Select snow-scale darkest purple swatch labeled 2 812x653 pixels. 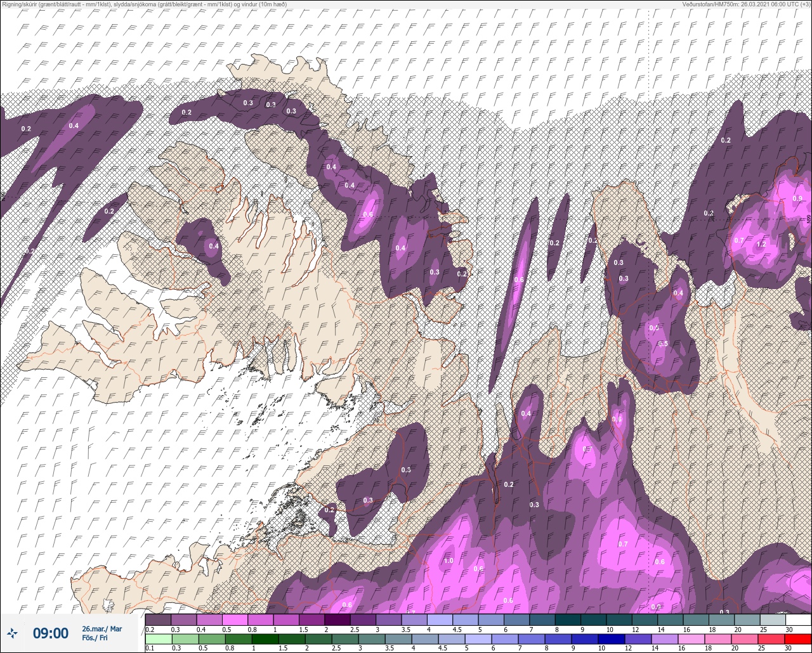pyautogui.click(x=337, y=619)
